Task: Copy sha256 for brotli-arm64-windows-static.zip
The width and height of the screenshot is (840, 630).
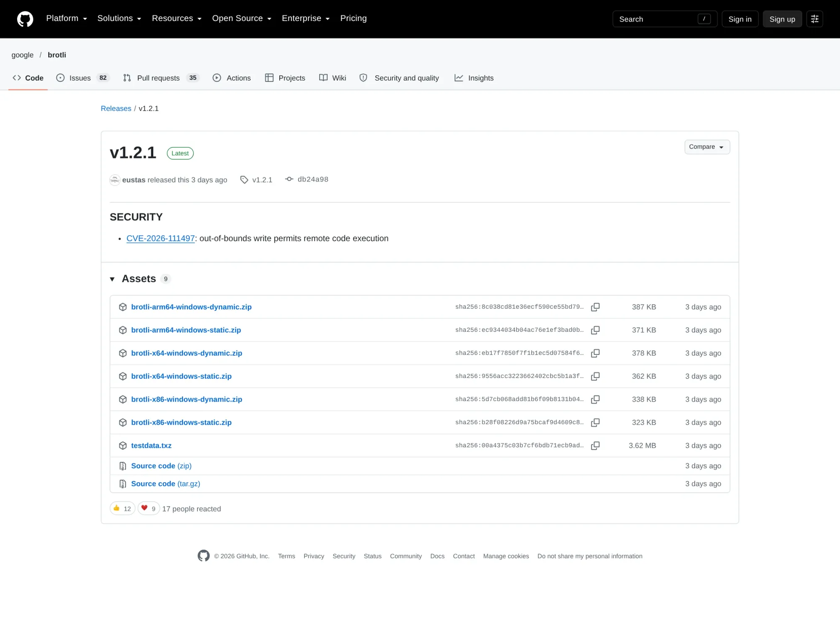Action: [595, 330]
